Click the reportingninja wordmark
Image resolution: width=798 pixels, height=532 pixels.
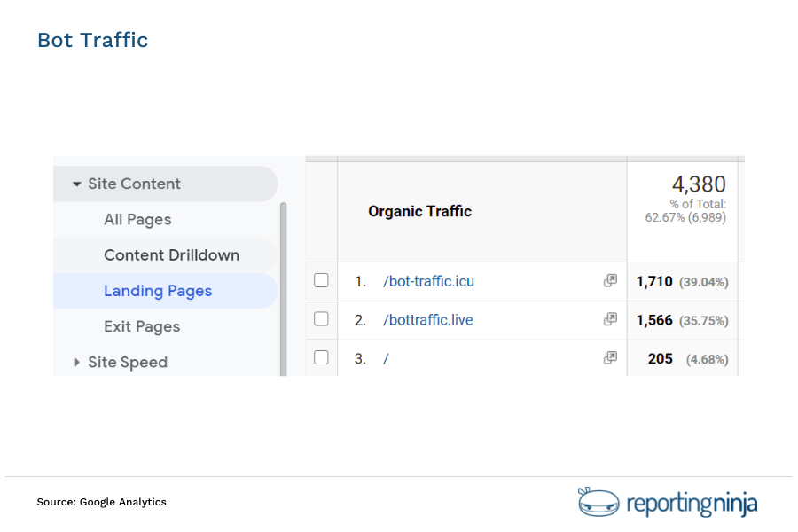click(692, 504)
